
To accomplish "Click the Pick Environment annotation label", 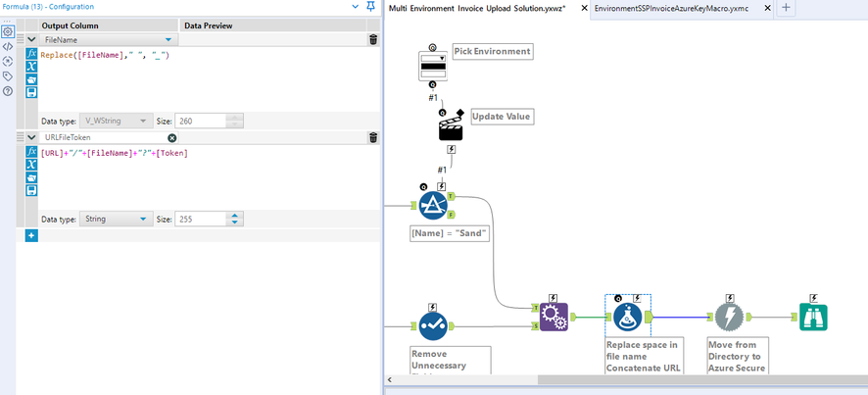I will [492, 51].
